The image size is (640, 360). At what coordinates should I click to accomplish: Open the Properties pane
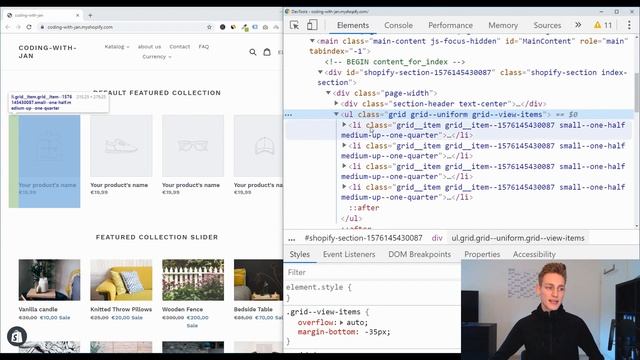[x=482, y=254]
